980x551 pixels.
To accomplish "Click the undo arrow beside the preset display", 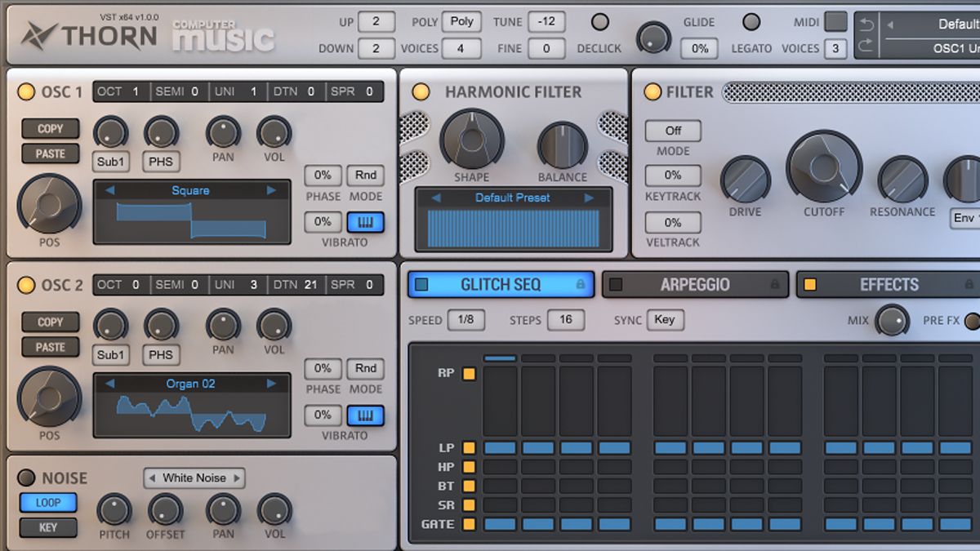I will tap(866, 25).
